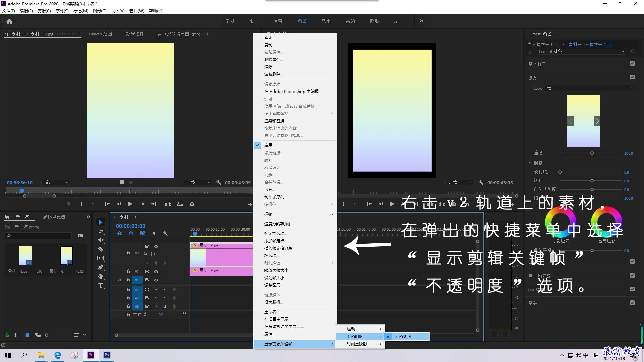Image resolution: width=644 pixels, height=362 pixels.
Task: Solo audio track A2
Action: [x=165, y=298]
